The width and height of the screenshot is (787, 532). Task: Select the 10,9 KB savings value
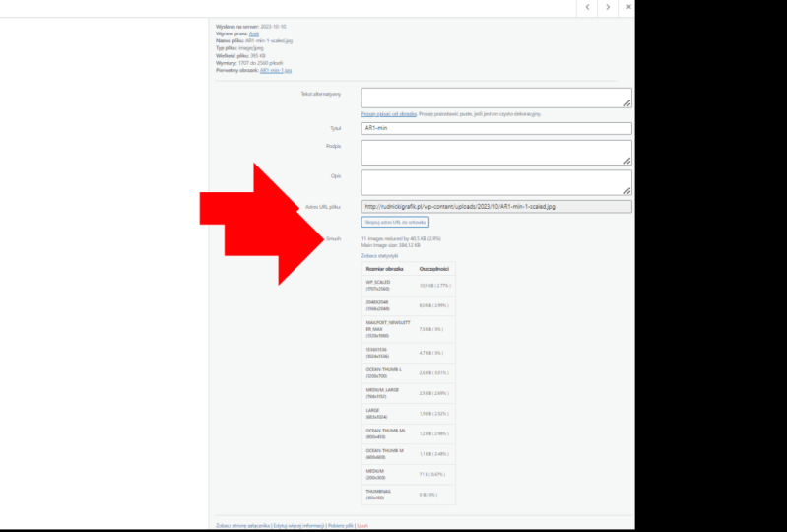[x=435, y=286]
